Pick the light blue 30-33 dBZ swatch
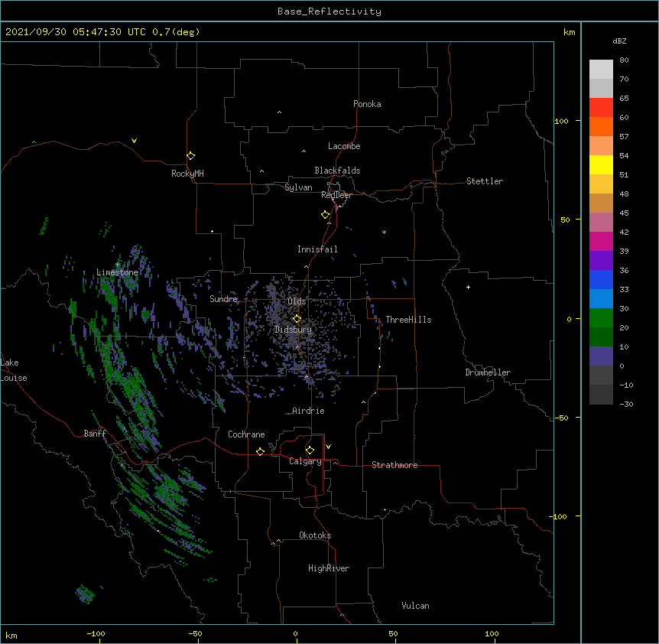Screen dimensions: 659x644 [x=601, y=299]
